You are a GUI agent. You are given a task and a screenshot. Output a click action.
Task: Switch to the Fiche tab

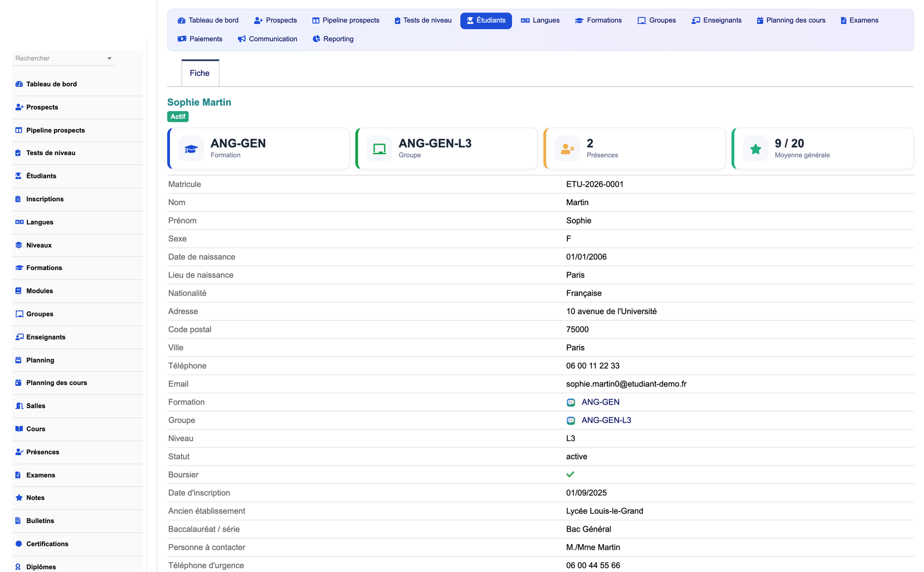[200, 73]
